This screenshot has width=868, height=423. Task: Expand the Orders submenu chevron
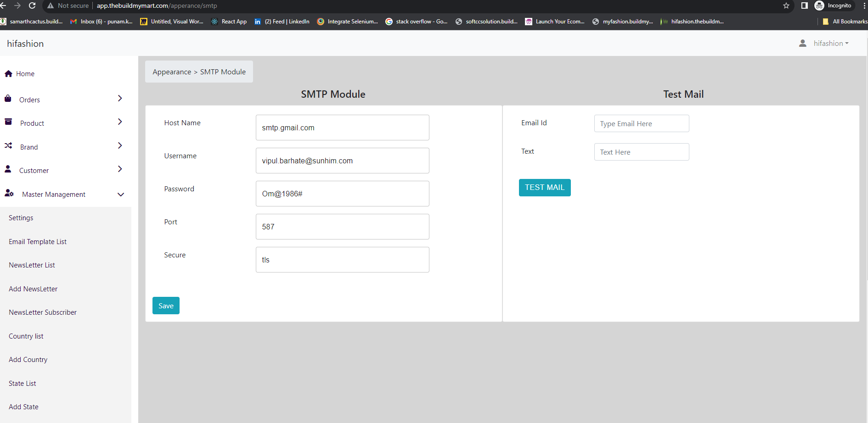click(x=120, y=98)
